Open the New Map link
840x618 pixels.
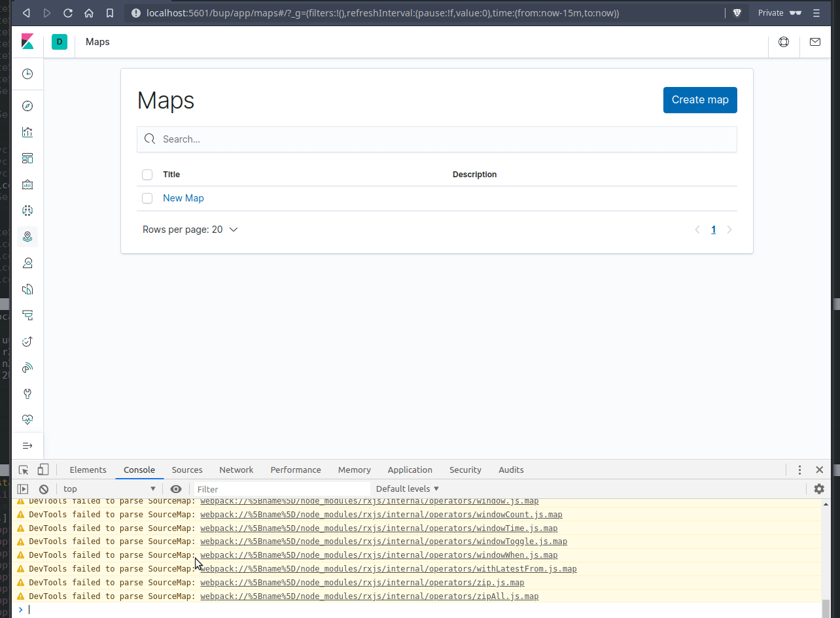(183, 198)
